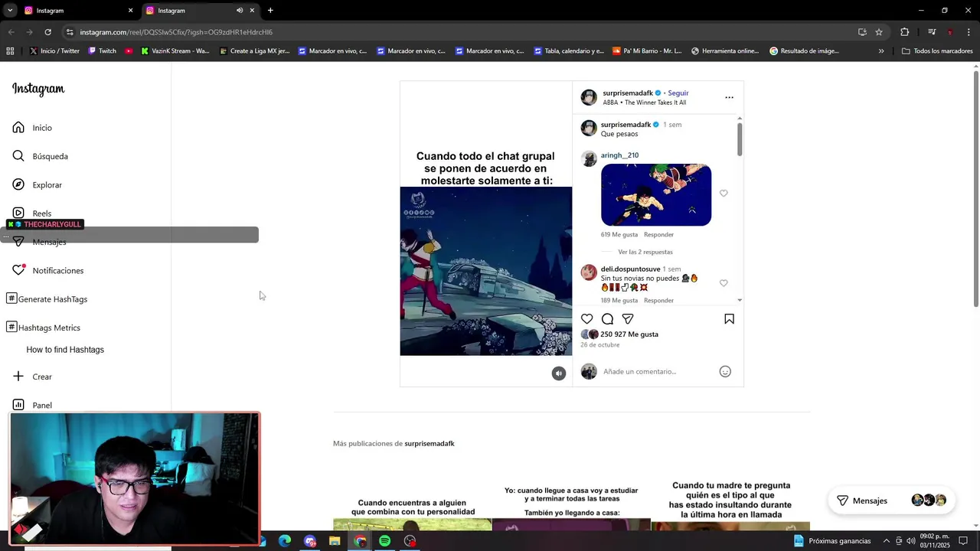Open floating Mensajes panel at bottom right
This screenshot has width=980, height=551.
[x=891, y=500]
